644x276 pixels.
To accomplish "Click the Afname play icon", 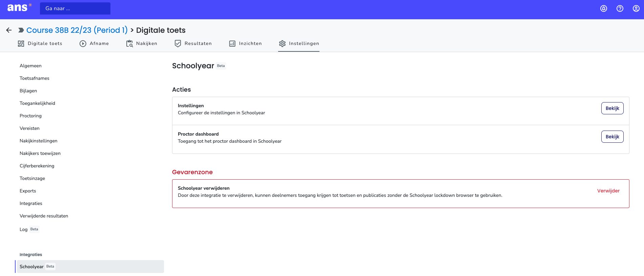I will (83, 44).
